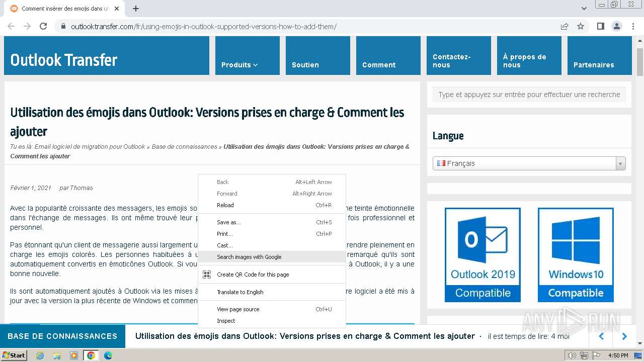Follow Base de connaissances breadcrumb link
The image size is (644, 362).
click(x=184, y=147)
